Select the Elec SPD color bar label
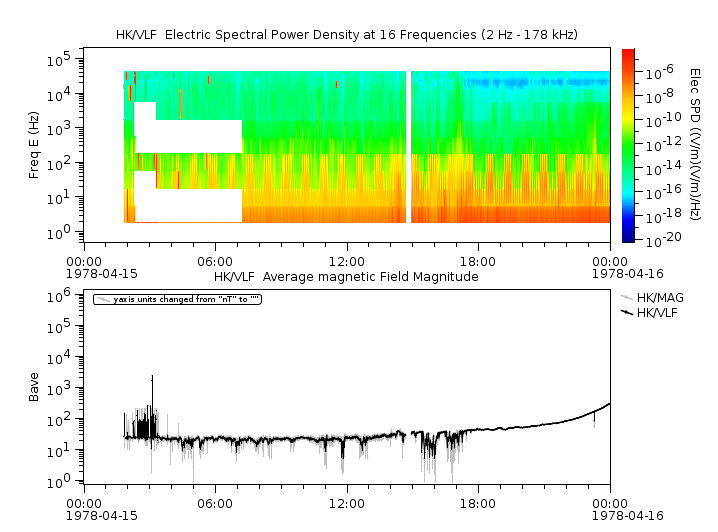 697,145
